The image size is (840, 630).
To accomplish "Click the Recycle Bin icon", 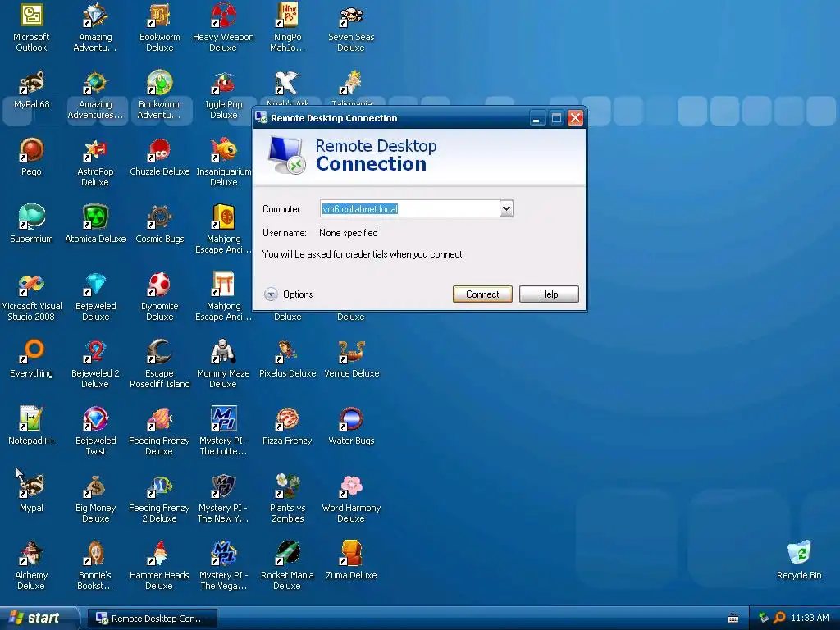I will point(799,554).
